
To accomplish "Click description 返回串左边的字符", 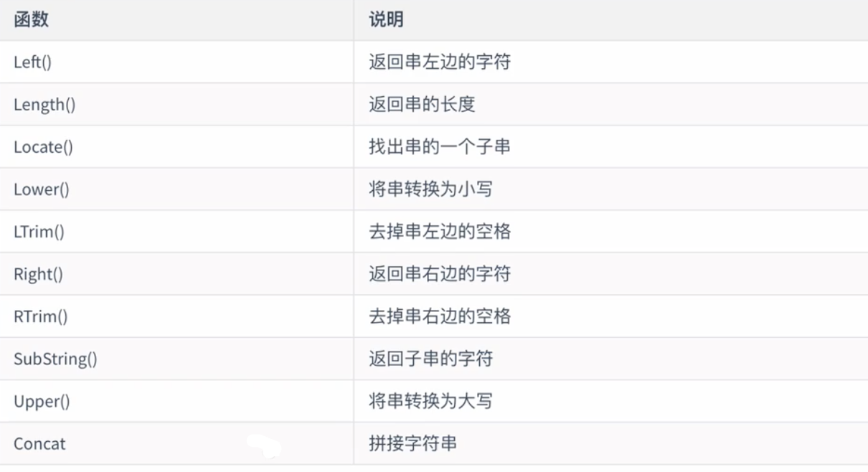I will [x=439, y=62].
